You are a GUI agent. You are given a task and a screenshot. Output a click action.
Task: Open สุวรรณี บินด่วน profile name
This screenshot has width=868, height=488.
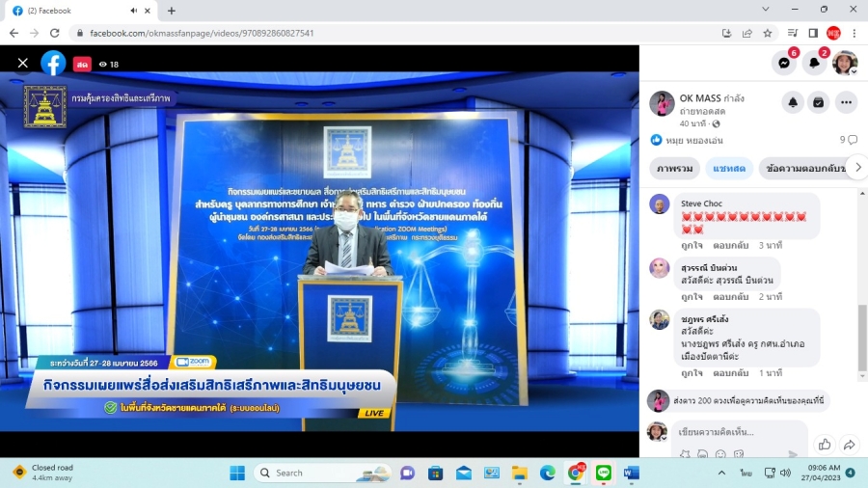click(x=709, y=268)
